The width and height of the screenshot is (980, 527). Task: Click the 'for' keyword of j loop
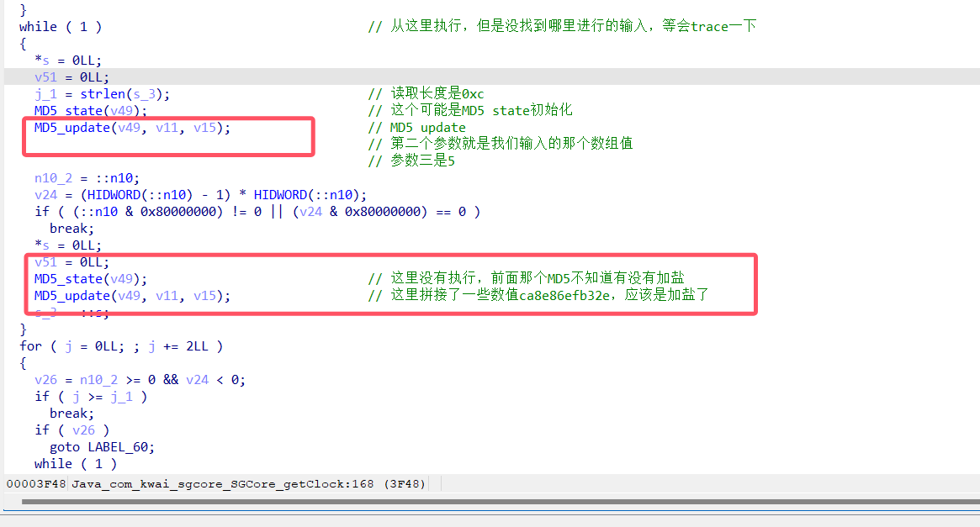30,346
